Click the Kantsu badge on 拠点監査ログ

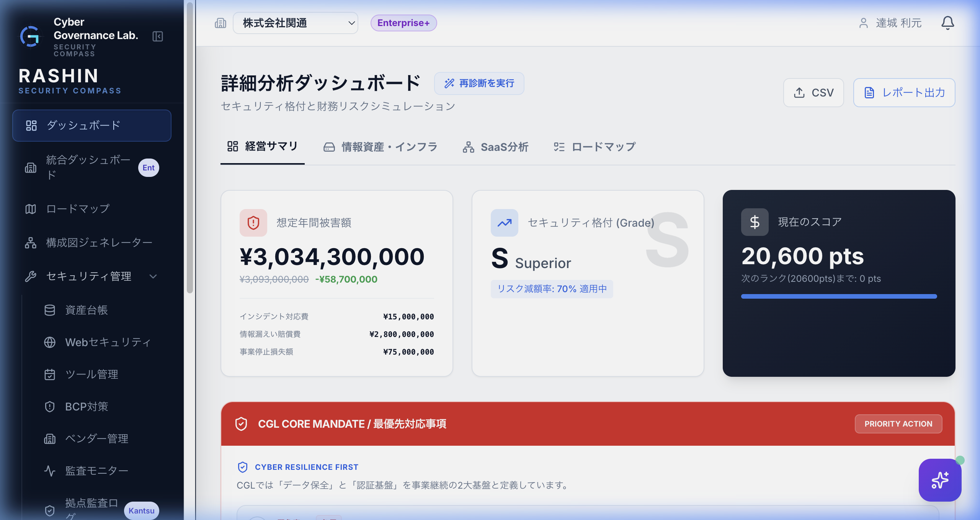pos(141,511)
